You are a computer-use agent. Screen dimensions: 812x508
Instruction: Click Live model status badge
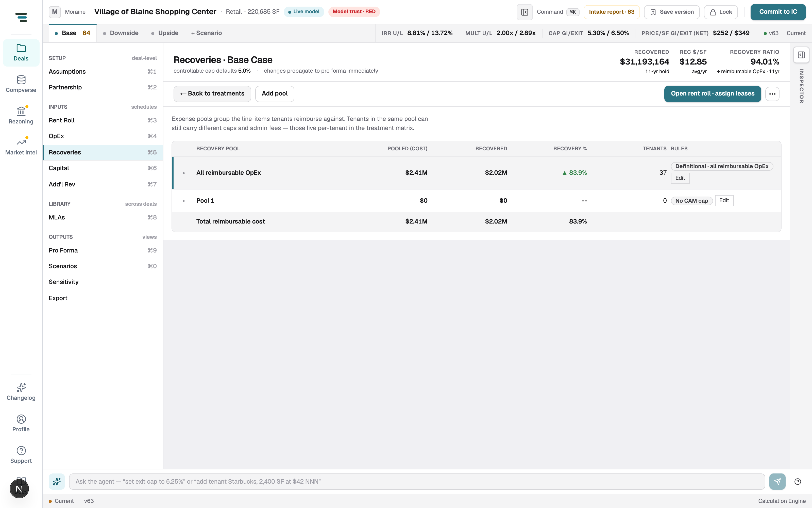click(x=304, y=12)
